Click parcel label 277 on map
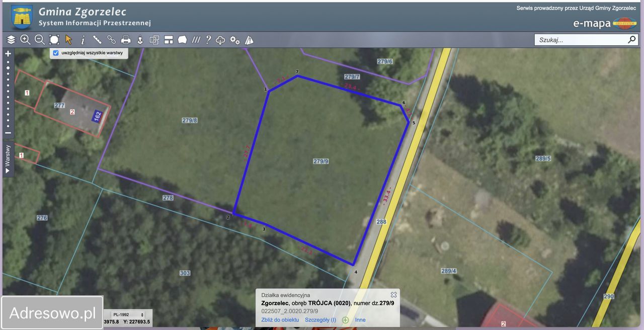The width and height of the screenshot is (644, 330). [60, 106]
